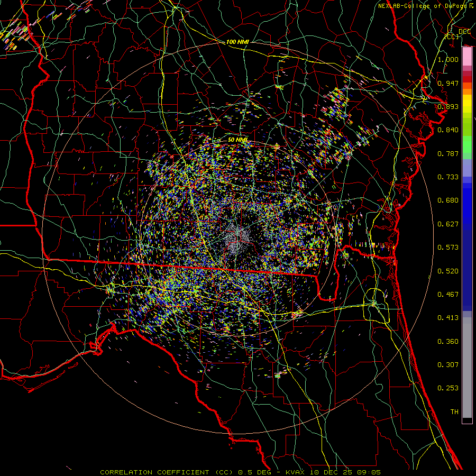Select the 0.733 legend value
The image size is (476, 476).
coord(448,177)
